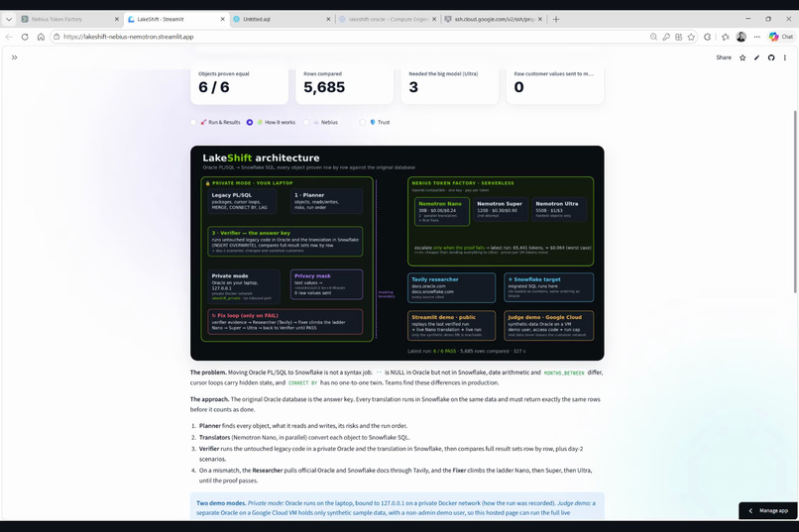Reload the current page

(x=25, y=37)
